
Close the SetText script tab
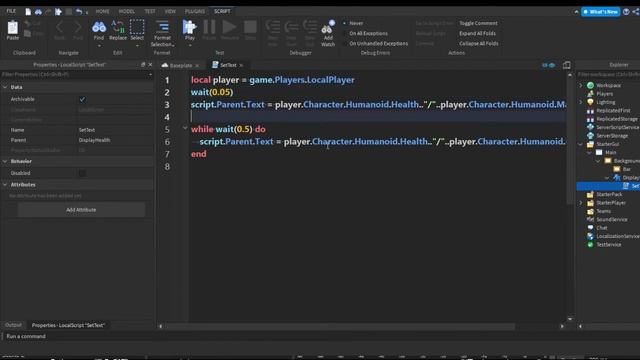[x=241, y=65]
